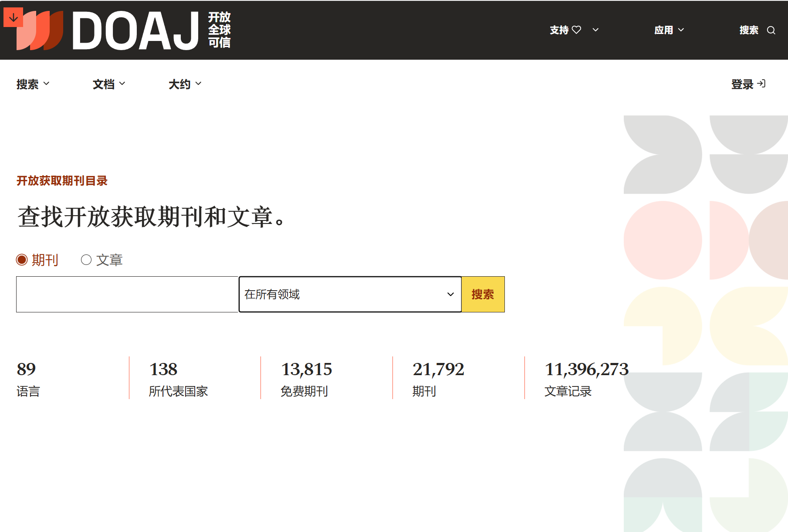Click the 查找开放获取期刊和文章 headline
The image size is (788, 532).
click(152, 217)
